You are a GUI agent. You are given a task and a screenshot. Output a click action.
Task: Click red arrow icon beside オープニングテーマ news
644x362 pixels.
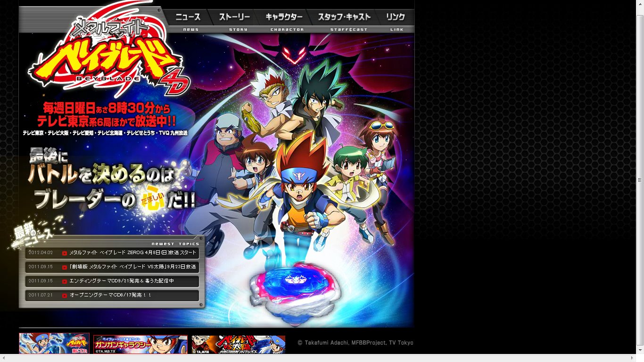65,296
